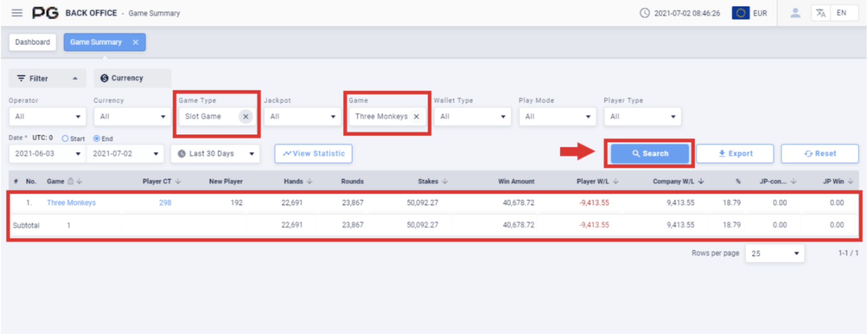Select the Start date radio button
Screen dimensions: 868x334
click(x=65, y=138)
